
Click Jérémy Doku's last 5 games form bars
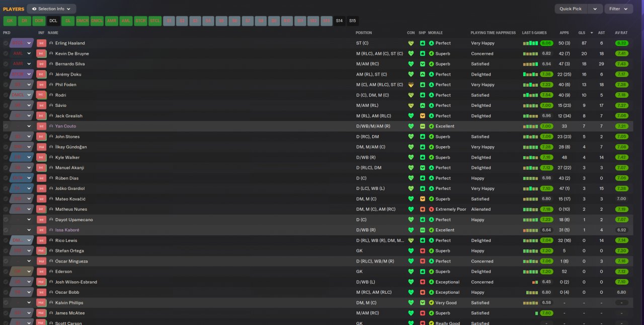(x=530, y=74)
